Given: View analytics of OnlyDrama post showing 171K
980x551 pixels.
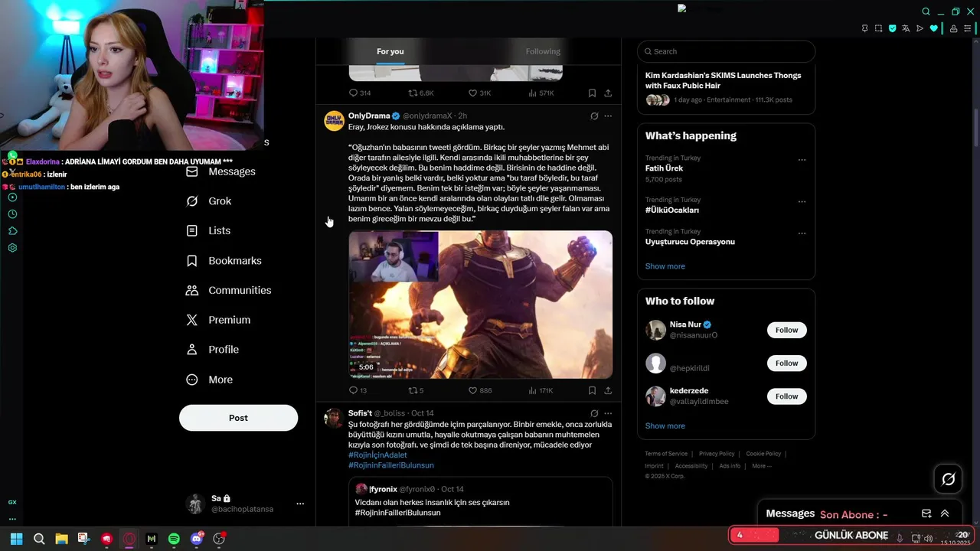Looking at the screenshot, I should click(541, 390).
